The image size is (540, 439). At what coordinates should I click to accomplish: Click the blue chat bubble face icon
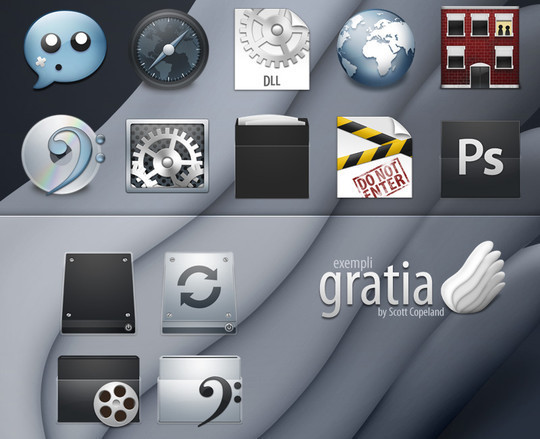tap(64, 50)
